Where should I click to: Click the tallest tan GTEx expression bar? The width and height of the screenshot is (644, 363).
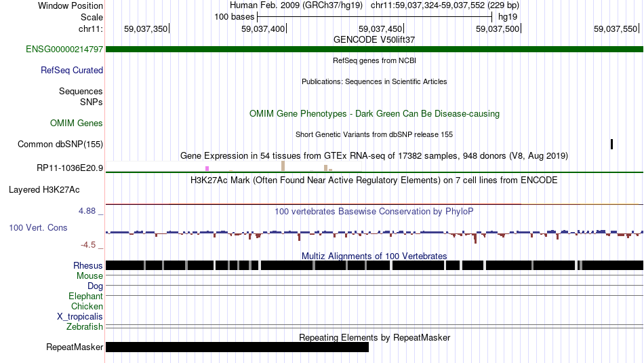(283, 166)
